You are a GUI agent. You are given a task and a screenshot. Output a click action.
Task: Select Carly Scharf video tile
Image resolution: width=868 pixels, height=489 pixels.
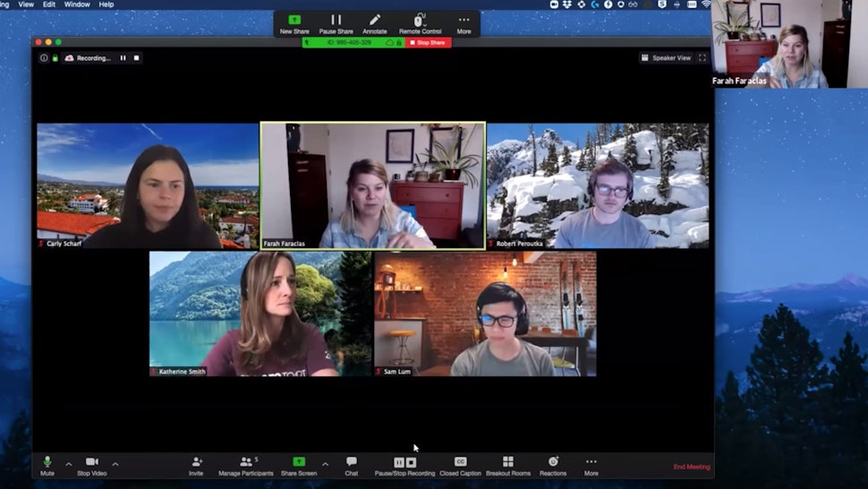(148, 185)
